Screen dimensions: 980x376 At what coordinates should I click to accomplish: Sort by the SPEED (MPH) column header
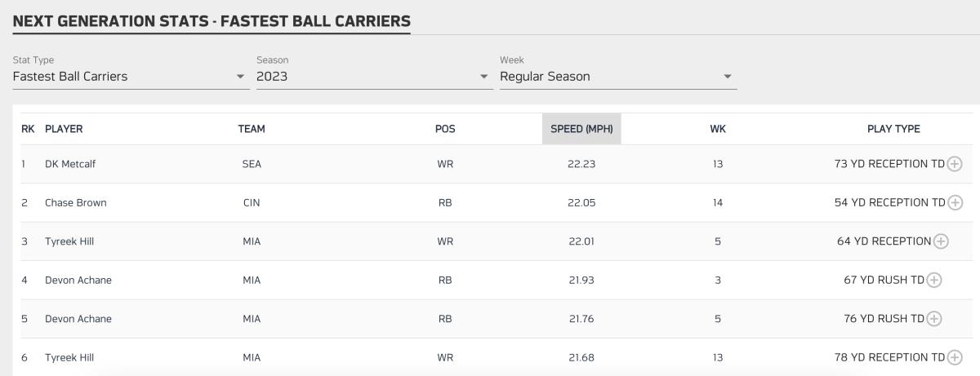581,129
